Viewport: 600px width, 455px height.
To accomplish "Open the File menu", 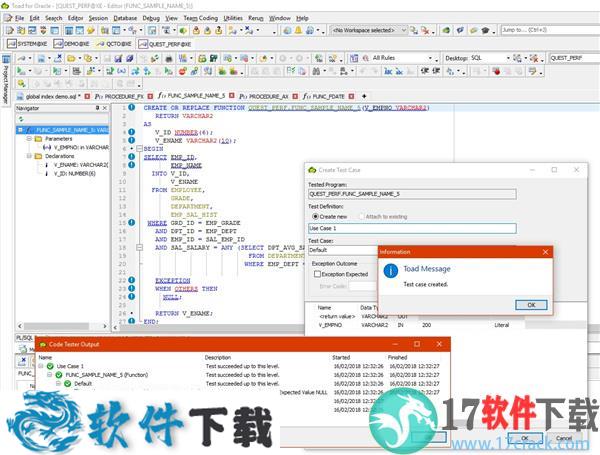I will pyautogui.click(x=20, y=18).
